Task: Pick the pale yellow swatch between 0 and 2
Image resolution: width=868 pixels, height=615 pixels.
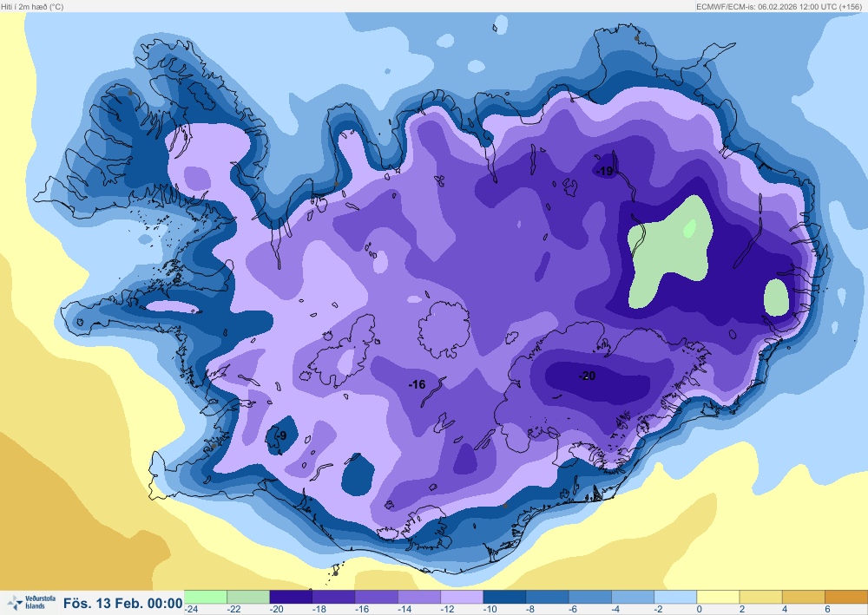Action: pos(718,597)
